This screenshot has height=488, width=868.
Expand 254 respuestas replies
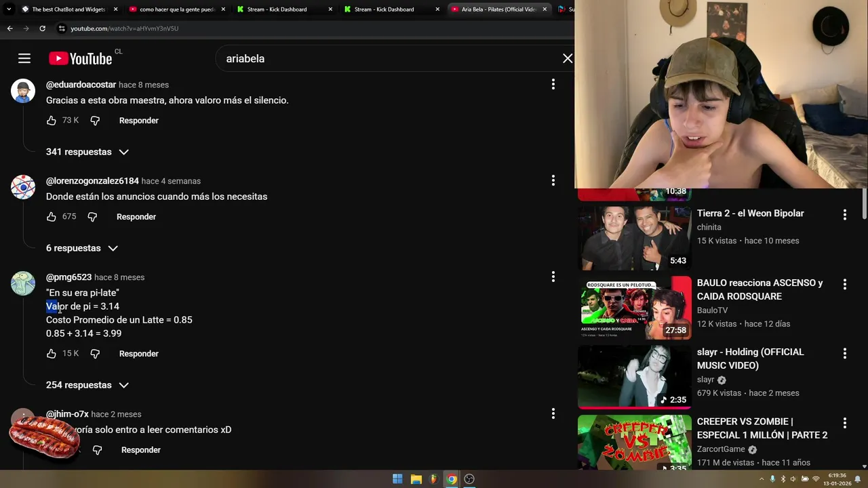[87, 385]
